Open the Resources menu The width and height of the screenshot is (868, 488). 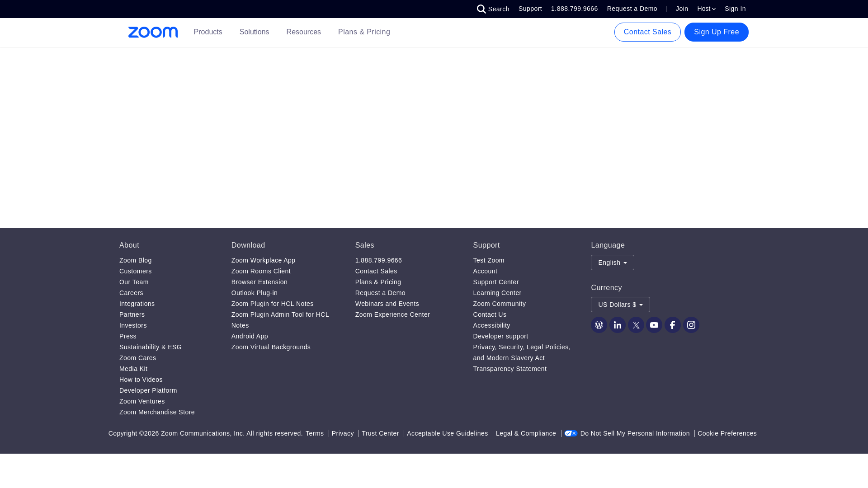(x=304, y=32)
